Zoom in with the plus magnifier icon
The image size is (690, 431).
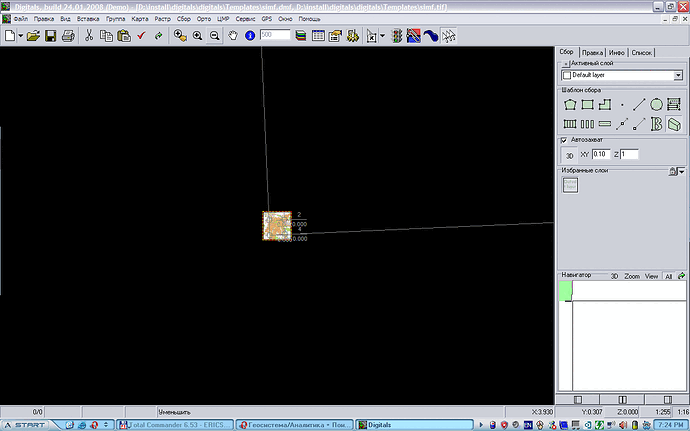point(197,36)
